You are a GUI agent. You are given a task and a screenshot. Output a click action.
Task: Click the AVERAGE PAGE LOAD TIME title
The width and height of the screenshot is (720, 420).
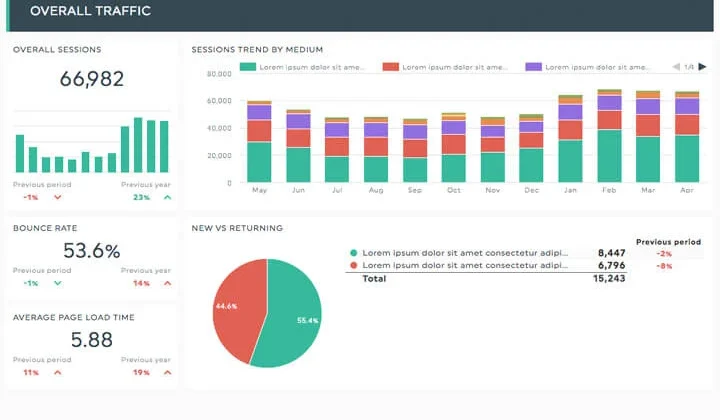[x=73, y=317]
